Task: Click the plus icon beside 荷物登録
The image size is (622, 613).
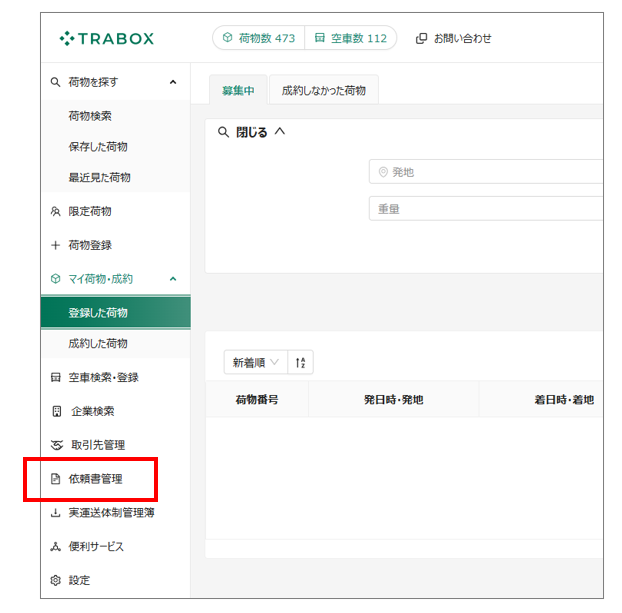Action: point(56,245)
